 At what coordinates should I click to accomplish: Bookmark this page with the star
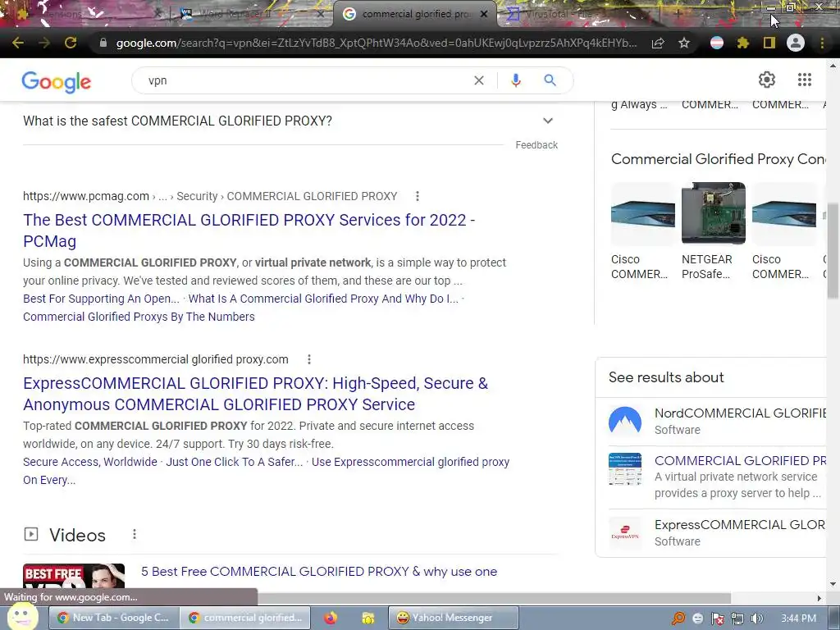pos(684,43)
